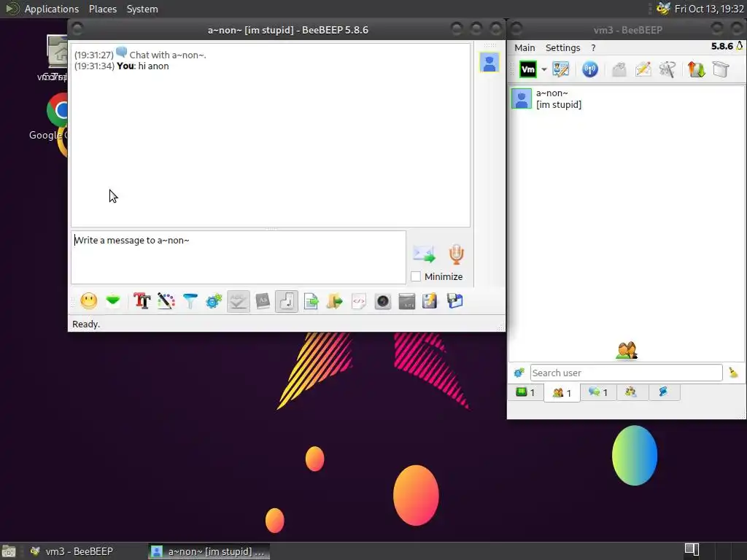
Task: Click the BeeBEEP bee tray icon
Action: pos(663,9)
